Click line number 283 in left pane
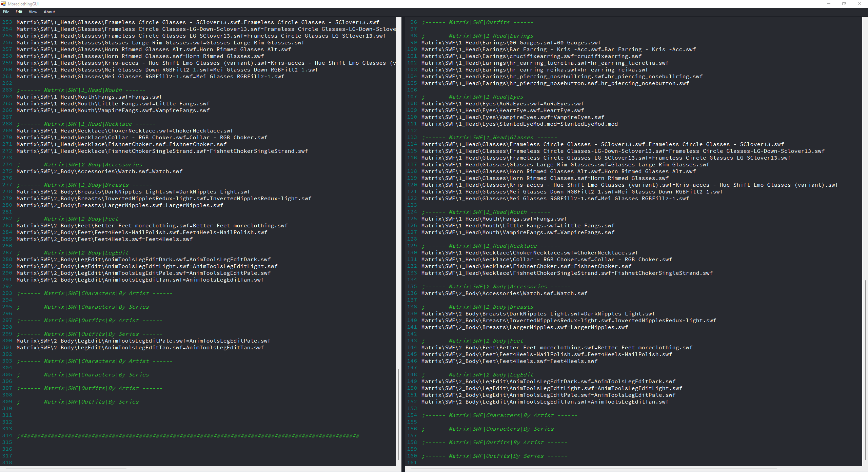 [7, 226]
